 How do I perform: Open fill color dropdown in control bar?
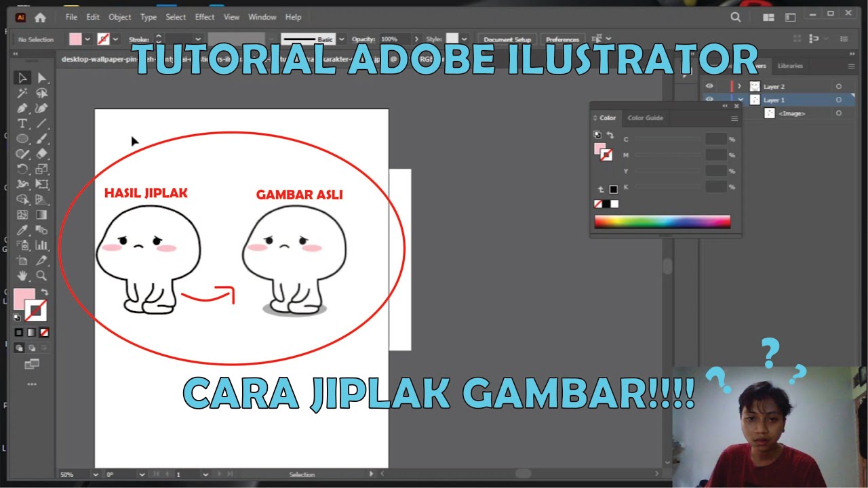[x=87, y=39]
